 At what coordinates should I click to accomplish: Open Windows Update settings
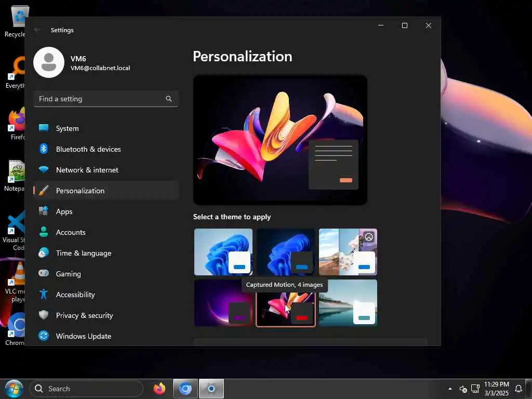click(106, 336)
